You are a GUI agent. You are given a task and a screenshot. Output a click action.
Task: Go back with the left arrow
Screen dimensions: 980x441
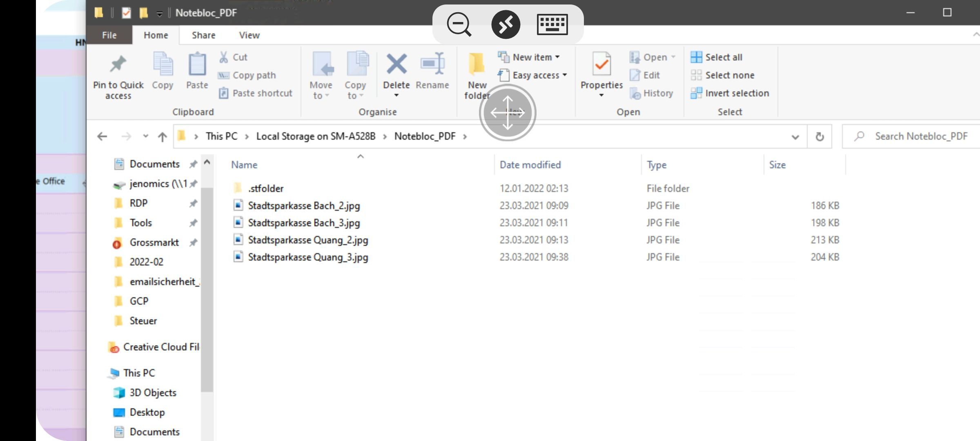pos(102,136)
